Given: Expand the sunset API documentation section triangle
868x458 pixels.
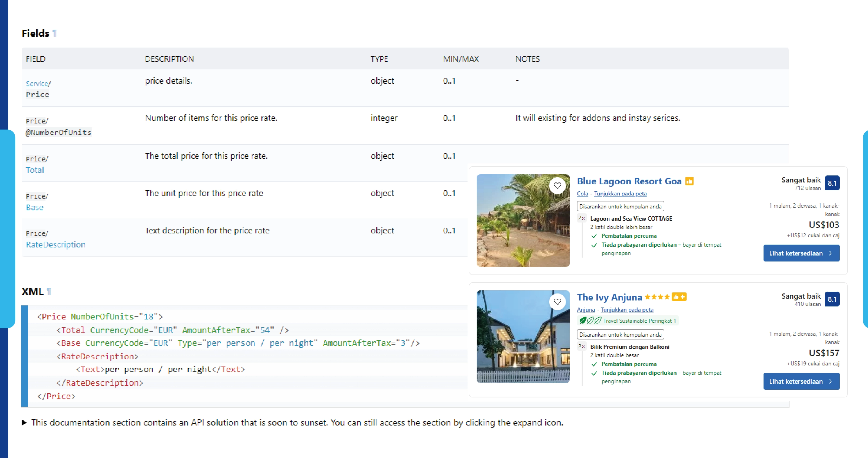Looking at the screenshot, I should (24, 422).
